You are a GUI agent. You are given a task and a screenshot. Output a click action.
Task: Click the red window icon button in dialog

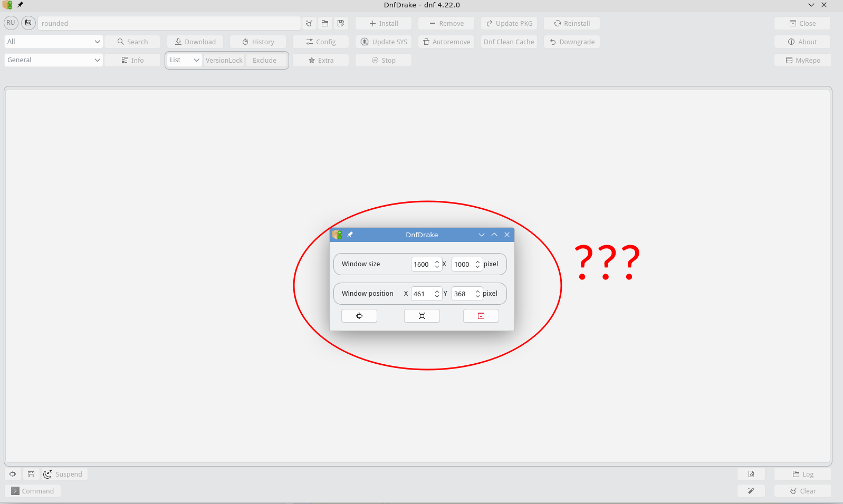481,316
